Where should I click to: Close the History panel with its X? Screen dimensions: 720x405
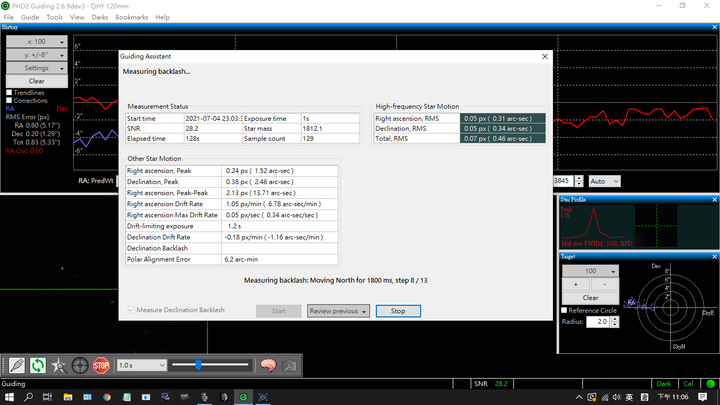(714, 27)
